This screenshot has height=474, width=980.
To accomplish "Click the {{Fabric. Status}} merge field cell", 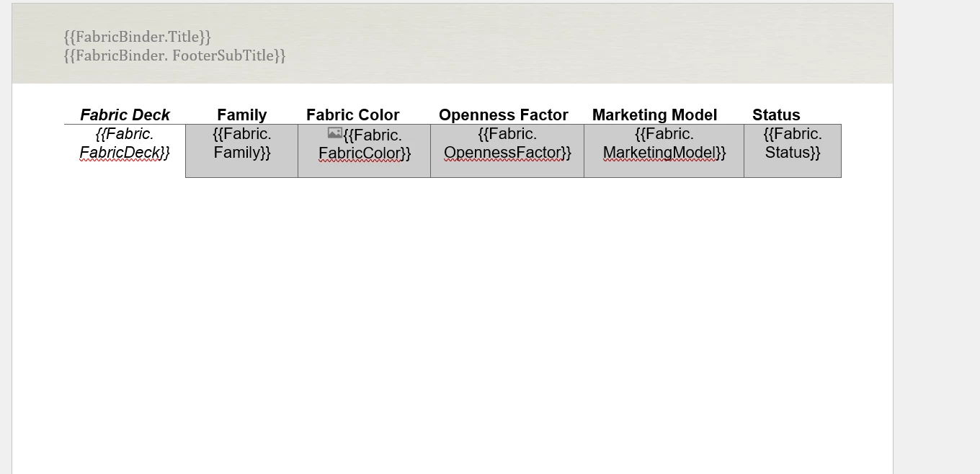I will 793,151.
